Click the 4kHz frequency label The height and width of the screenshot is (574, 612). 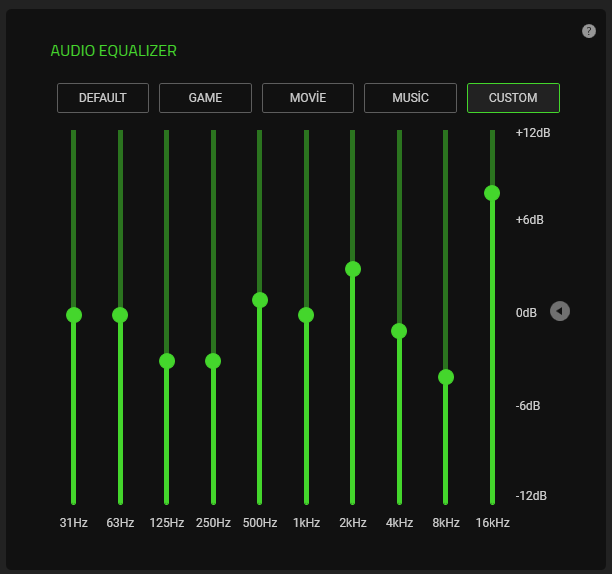tap(399, 522)
